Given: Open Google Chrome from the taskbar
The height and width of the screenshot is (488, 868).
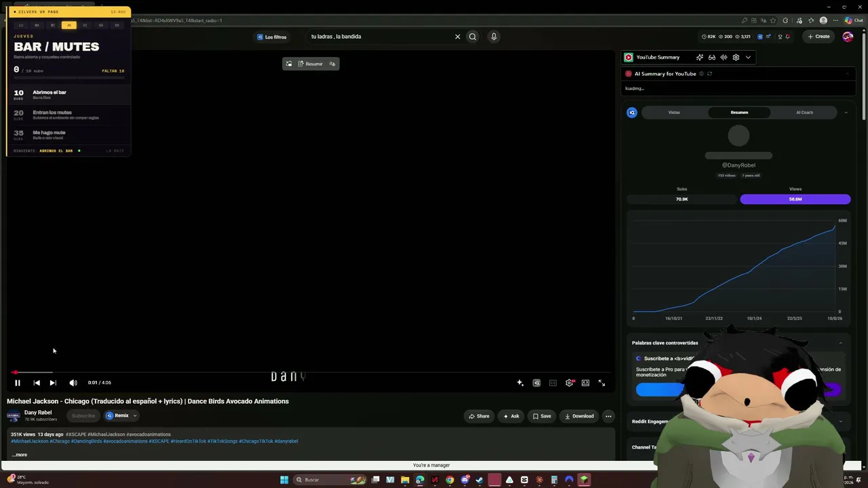Looking at the screenshot, I should [x=450, y=480].
